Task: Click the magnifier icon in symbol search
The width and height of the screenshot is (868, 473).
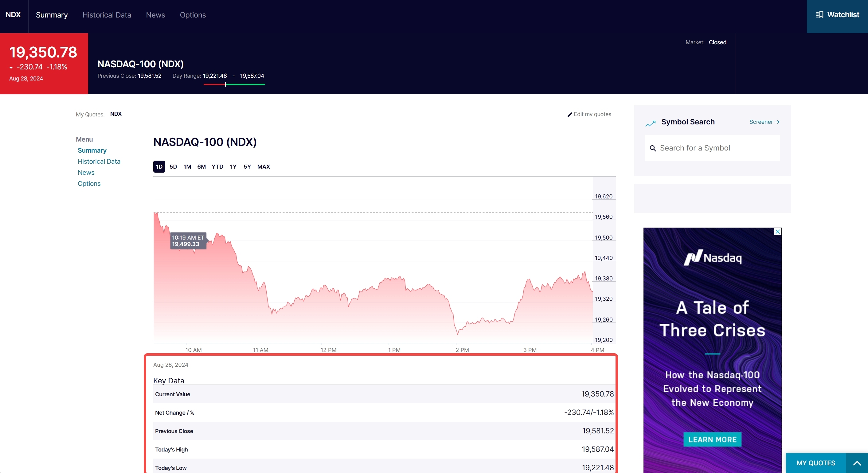Action: coord(653,148)
